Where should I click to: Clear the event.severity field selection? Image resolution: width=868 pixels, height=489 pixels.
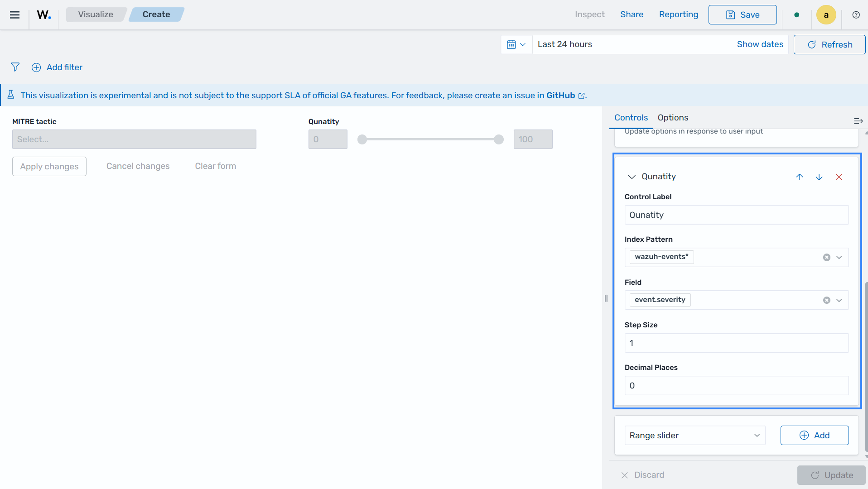pos(826,300)
